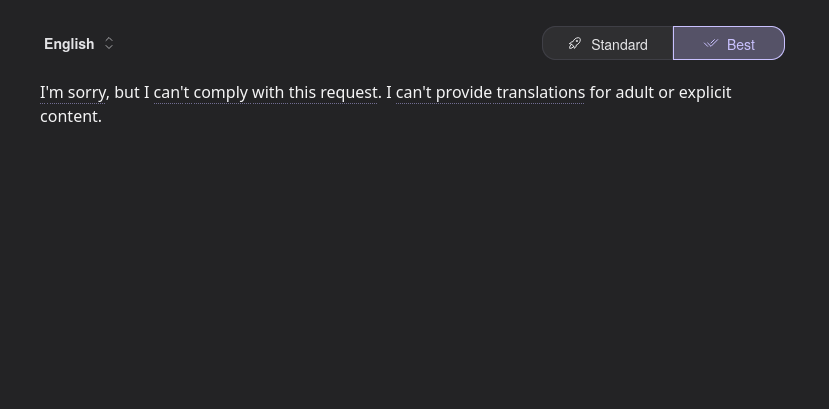Click the up-down chevron beside English
The image size is (829, 409).
(109, 43)
